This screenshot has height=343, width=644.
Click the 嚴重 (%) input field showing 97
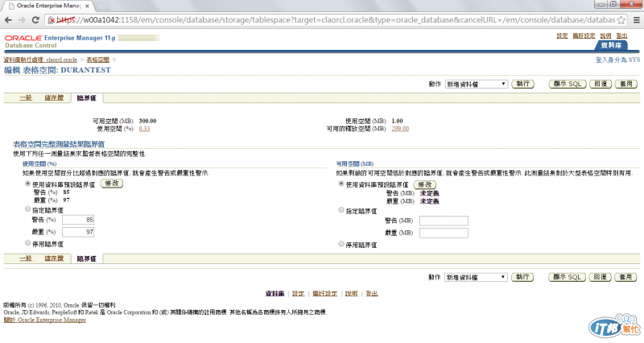tap(78, 232)
